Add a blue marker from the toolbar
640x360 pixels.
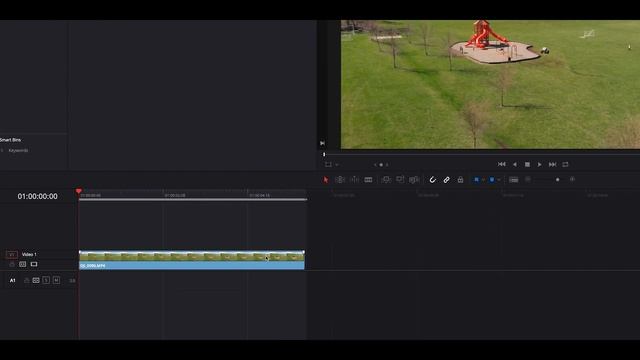point(492,180)
